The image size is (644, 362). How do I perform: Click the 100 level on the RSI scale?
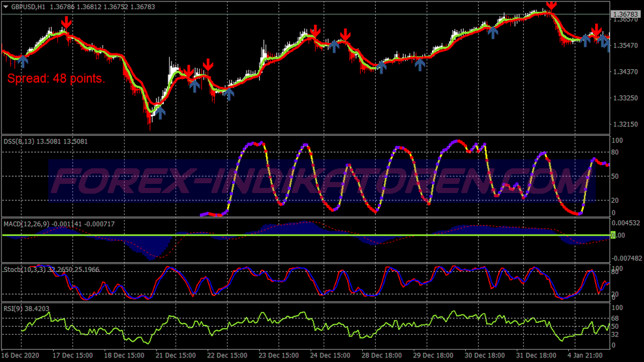617,308
